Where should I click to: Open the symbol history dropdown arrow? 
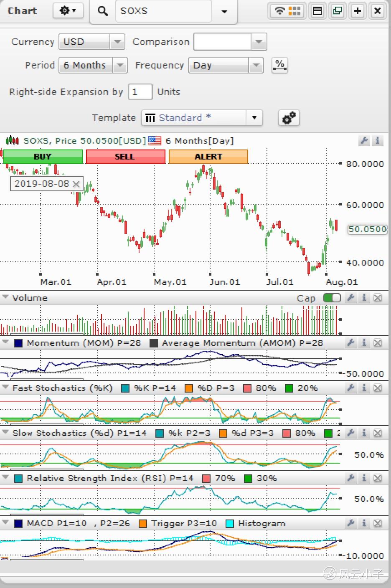pyautogui.click(x=224, y=11)
